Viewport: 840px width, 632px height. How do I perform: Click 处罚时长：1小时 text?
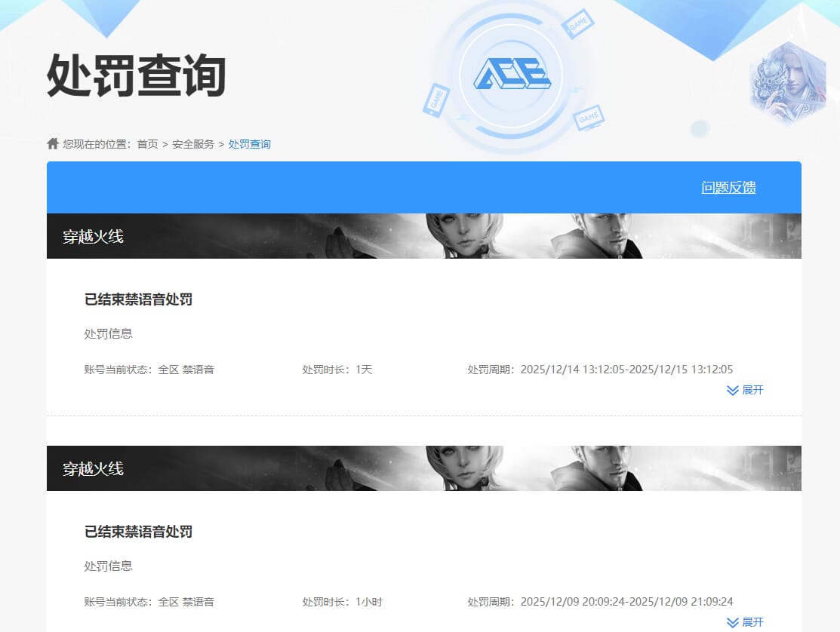click(343, 602)
